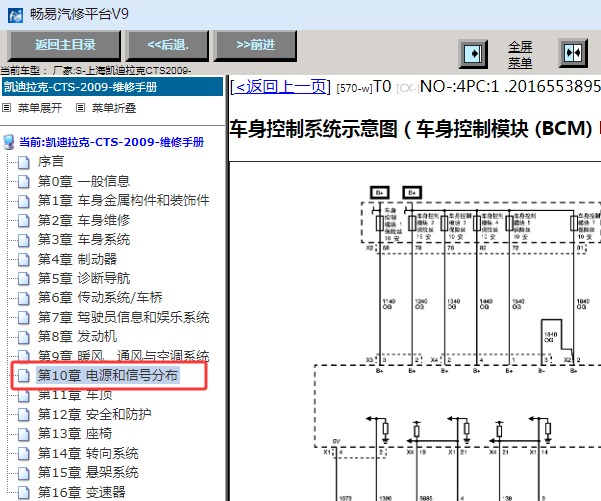Open the 序言 tree item

51,161
